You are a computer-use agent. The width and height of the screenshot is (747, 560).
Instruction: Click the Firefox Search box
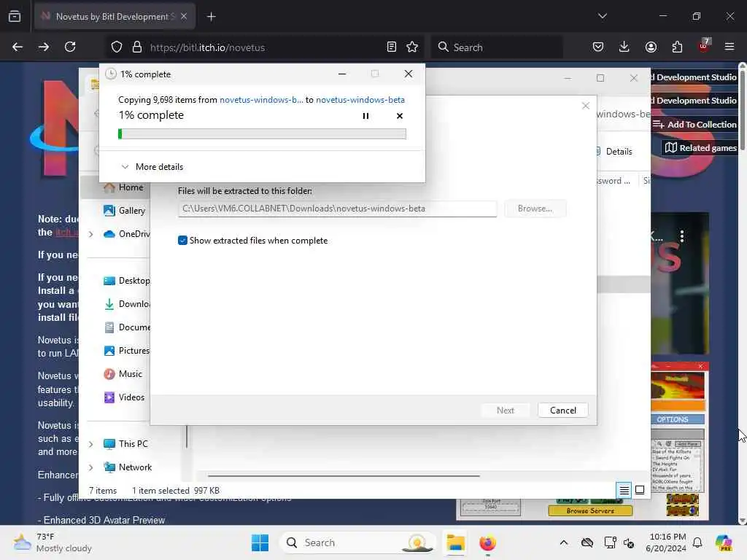pyautogui.click(x=497, y=47)
